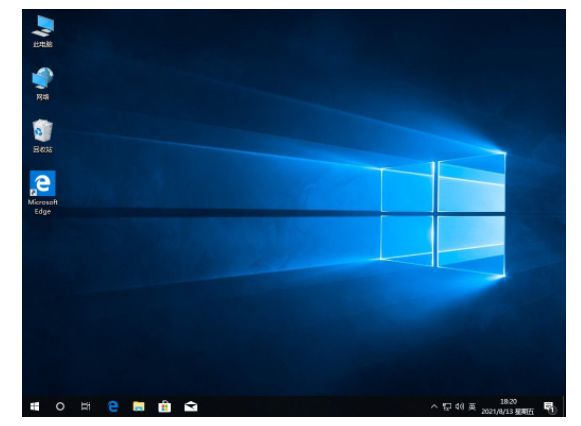Open the Windows Start menu

(35, 406)
